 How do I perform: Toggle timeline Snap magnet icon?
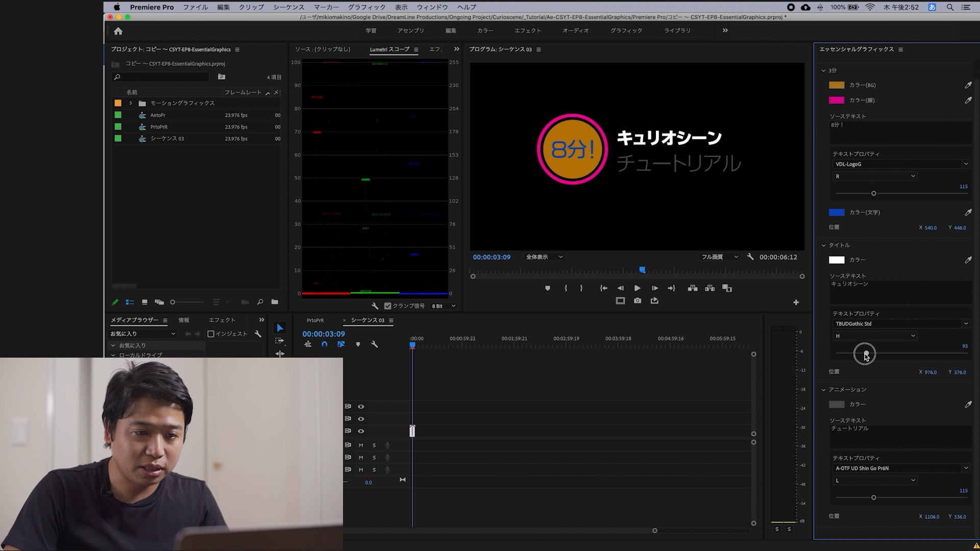click(x=324, y=344)
